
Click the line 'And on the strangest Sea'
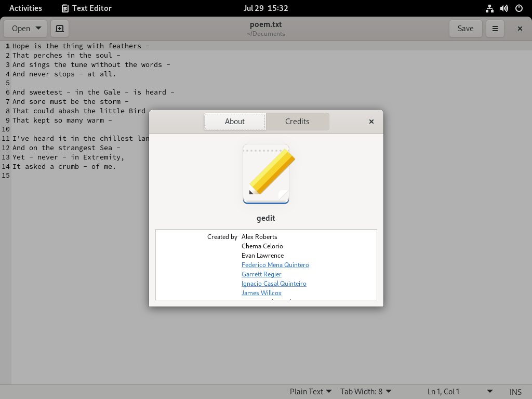(x=66, y=148)
